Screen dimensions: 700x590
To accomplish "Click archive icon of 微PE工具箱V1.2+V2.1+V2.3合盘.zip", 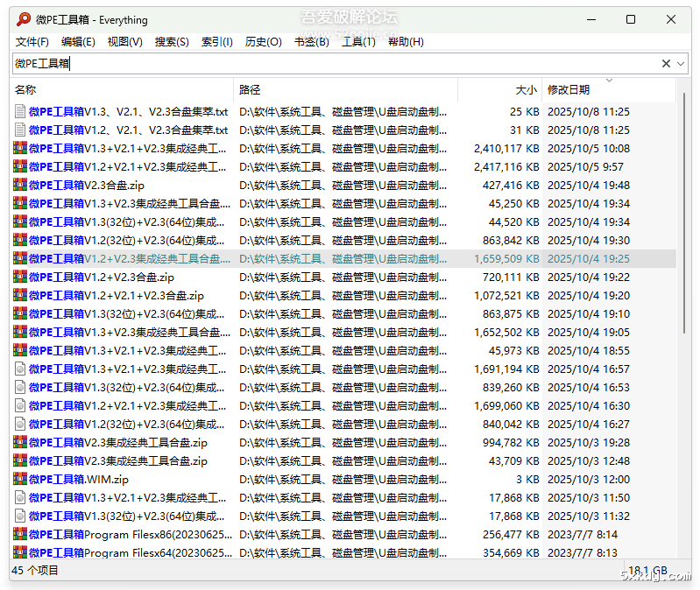I will tap(20, 295).
